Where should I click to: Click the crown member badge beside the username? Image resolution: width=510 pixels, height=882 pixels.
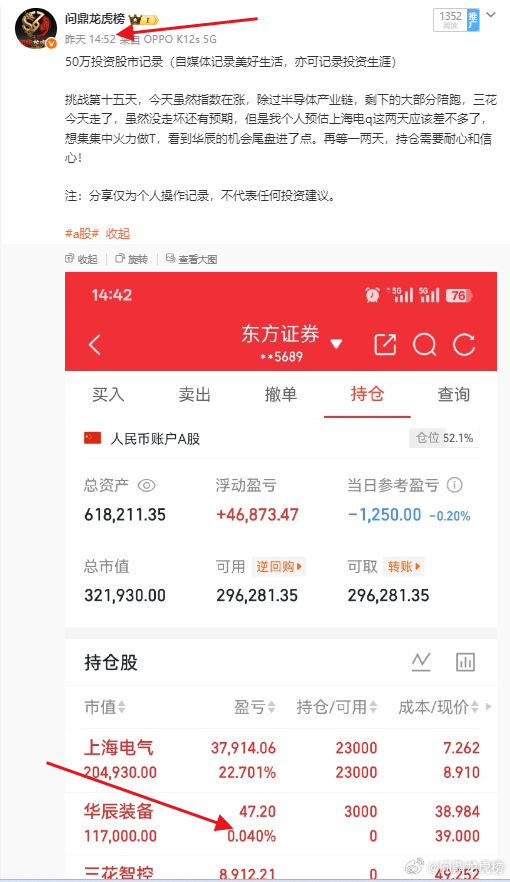click(x=144, y=20)
